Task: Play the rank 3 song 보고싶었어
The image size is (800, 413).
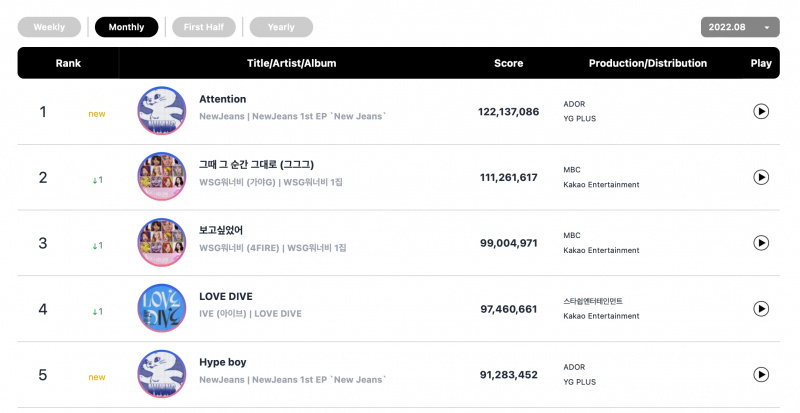Action: tap(761, 243)
